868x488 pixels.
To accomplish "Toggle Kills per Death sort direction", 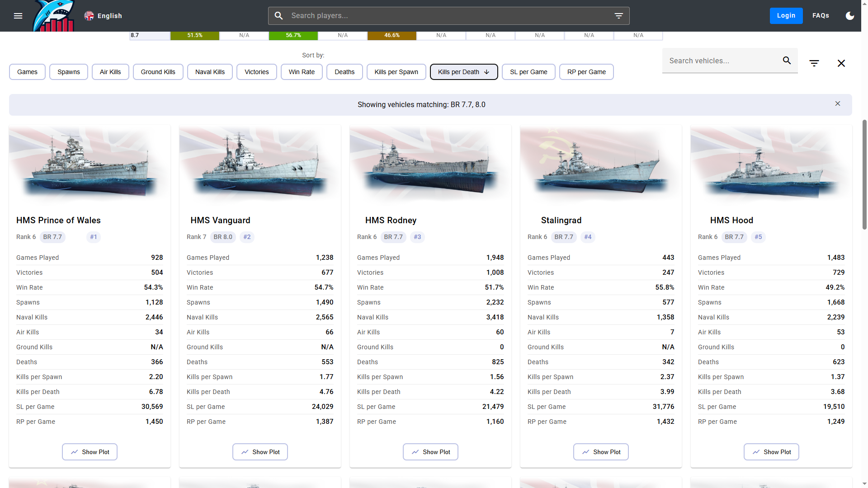I will (x=463, y=72).
